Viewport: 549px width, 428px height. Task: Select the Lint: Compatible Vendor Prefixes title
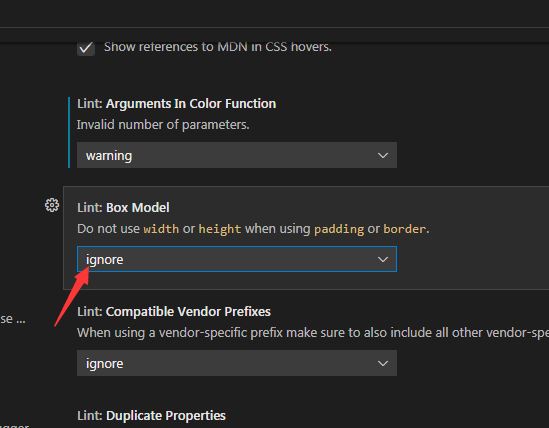(x=174, y=312)
